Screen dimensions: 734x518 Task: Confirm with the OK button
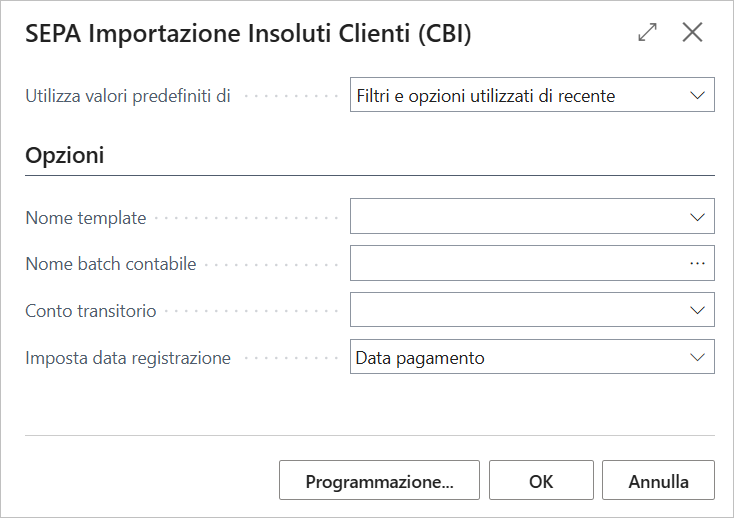click(x=541, y=481)
